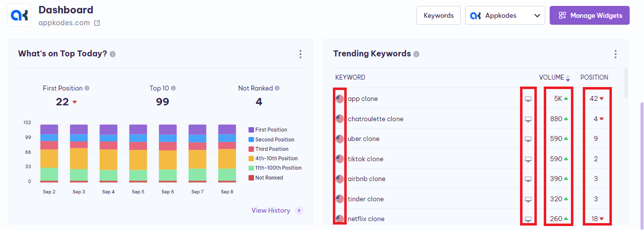Image resolution: width=644 pixels, height=230 pixels.
Task: Open info icon beside What's on Top Today
Action: tap(113, 54)
